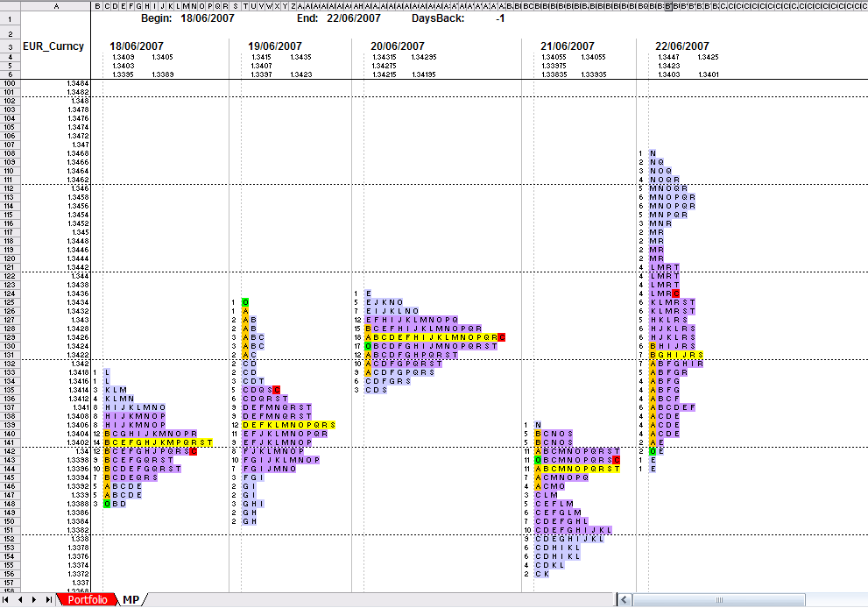Image resolution: width=868 pixels, height=608 pixels.
Task: Select row 1 header
Action: point(10,18)
